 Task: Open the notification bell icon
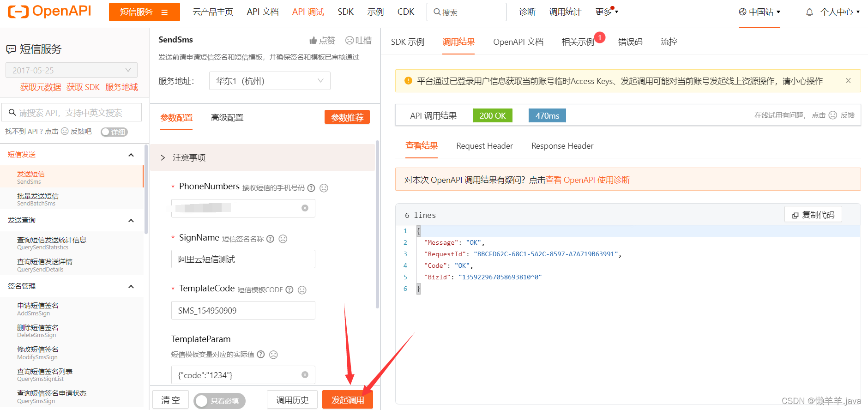(809, 12)
